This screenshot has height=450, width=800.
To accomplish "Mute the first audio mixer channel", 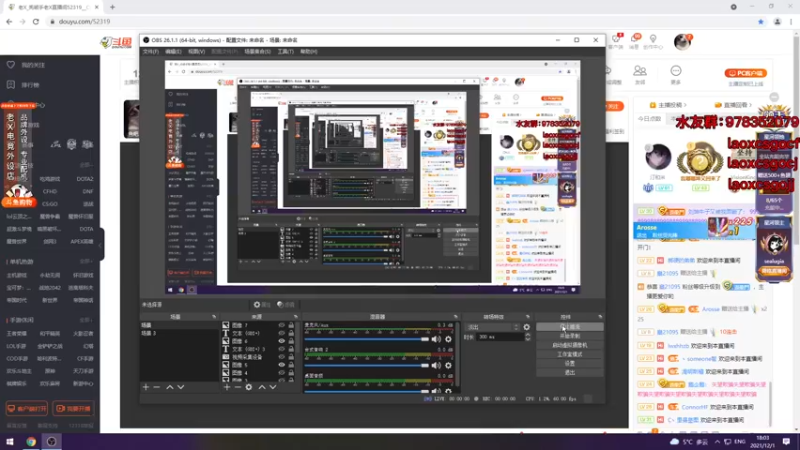I will tap(436, 339).
